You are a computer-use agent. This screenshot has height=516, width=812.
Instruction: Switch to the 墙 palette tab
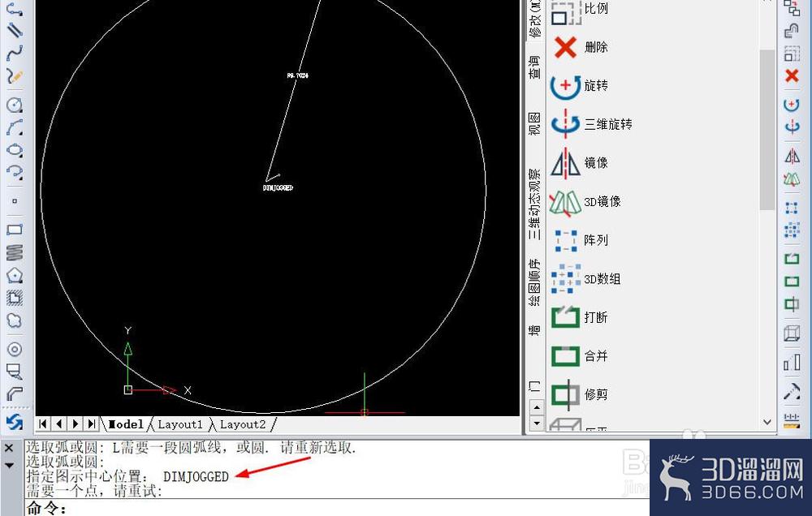click(534, 329)
